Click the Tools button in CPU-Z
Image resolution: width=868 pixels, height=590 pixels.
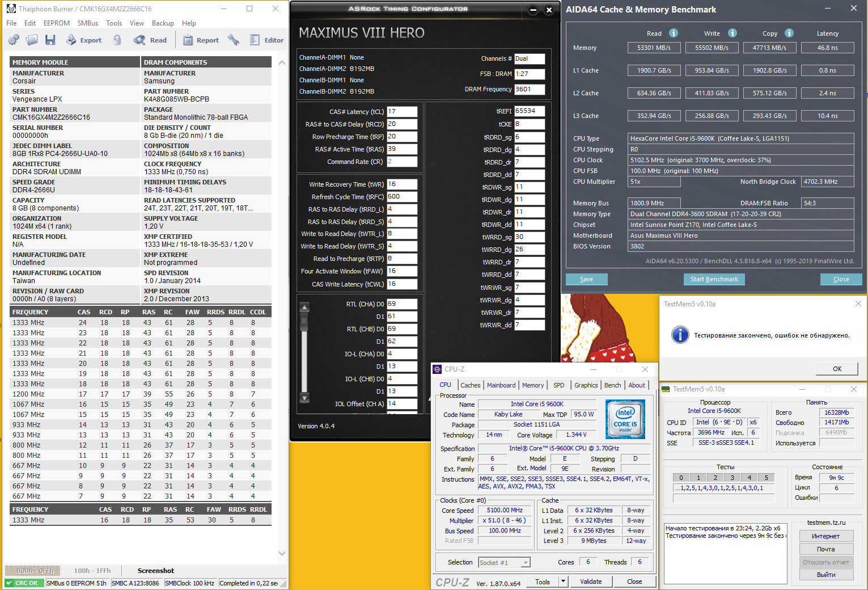pyautogui.click(x=543, y=581)
